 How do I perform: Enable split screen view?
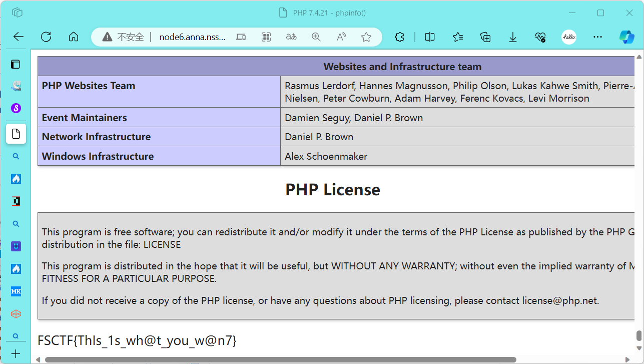coord(430,37)
